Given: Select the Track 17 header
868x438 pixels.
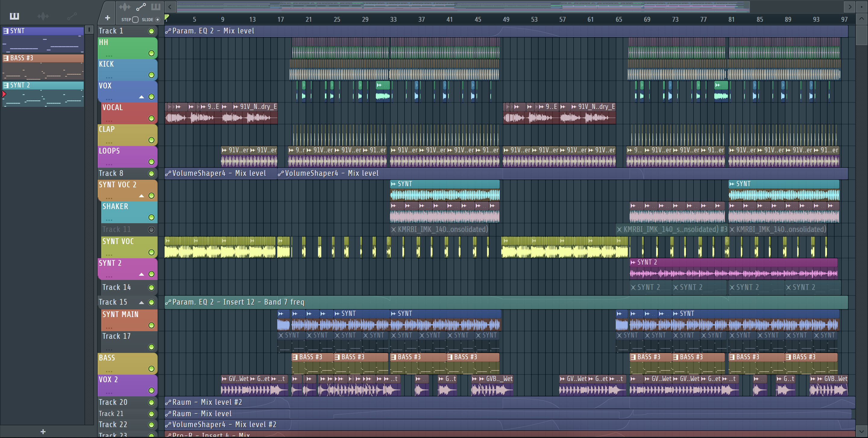Looking at the screenshot, I should (129, 342).
